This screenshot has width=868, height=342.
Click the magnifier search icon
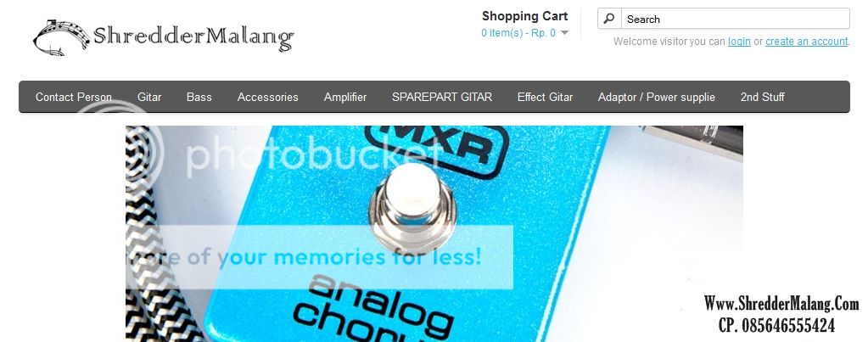pos(609,19)
